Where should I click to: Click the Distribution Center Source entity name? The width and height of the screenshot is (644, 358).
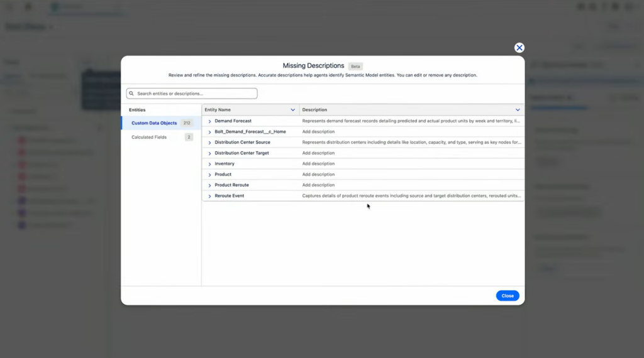242,143
